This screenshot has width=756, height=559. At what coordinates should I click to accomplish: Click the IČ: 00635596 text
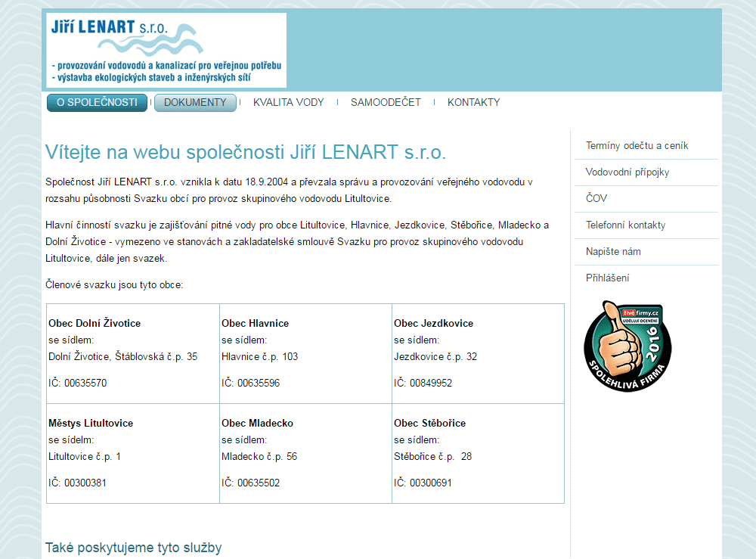click(x=251, y=383)
